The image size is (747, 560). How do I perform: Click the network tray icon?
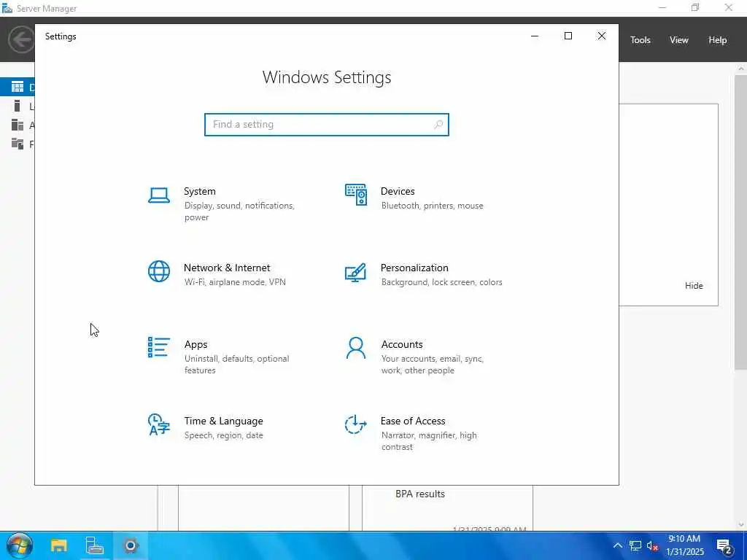[x=635, y=545]
